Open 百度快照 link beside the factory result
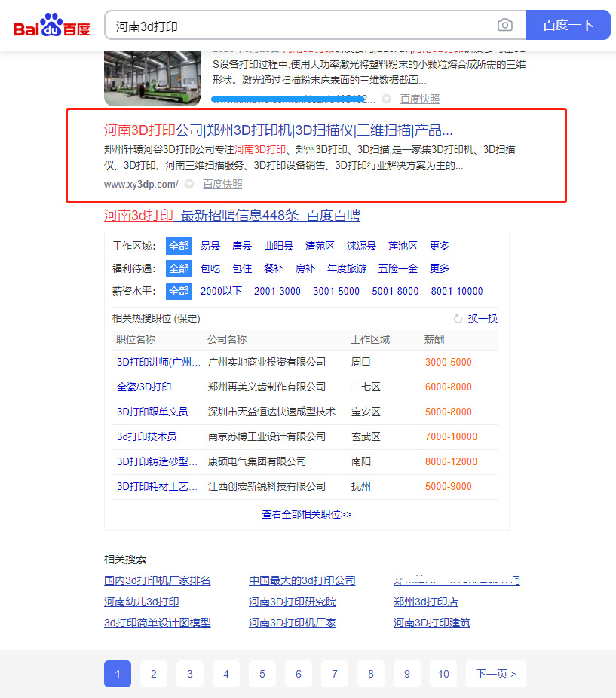Viewport: 616px width, 698px height. (x=419, y=99)
